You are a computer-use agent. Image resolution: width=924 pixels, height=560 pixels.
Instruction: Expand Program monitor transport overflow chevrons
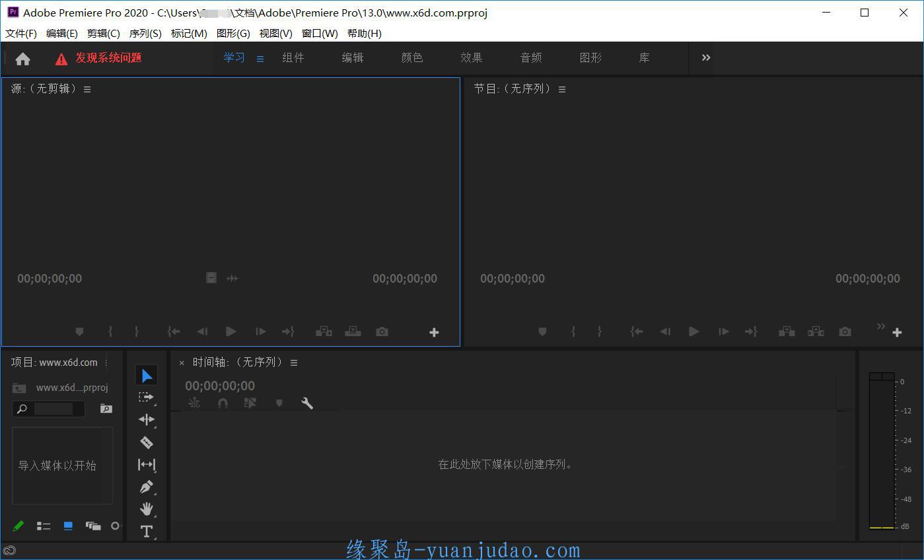point(880,326)
